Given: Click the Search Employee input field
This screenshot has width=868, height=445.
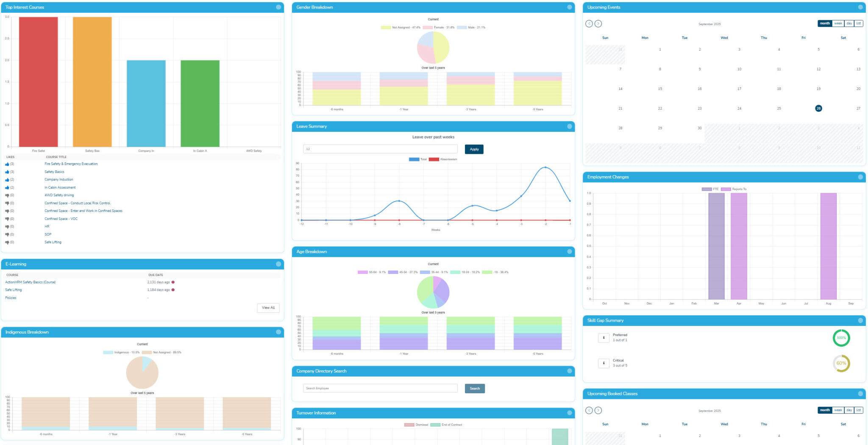Looking at the screenshot, I should tap(380, 388).
